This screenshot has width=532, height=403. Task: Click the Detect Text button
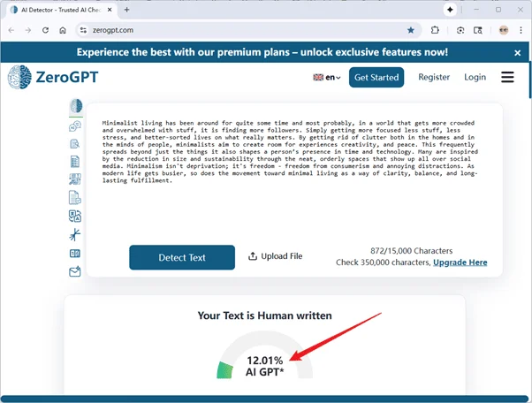point(182,257)
